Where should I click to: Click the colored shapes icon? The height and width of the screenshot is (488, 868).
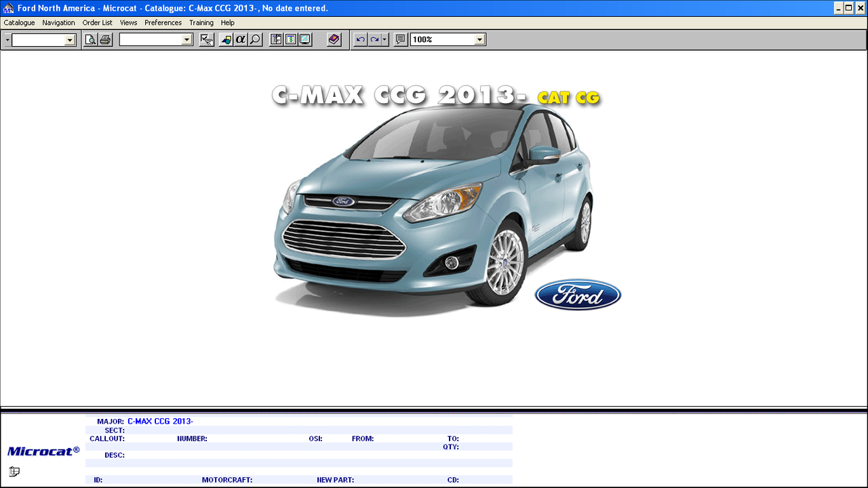pyautogui.click(x=226, y=40)
